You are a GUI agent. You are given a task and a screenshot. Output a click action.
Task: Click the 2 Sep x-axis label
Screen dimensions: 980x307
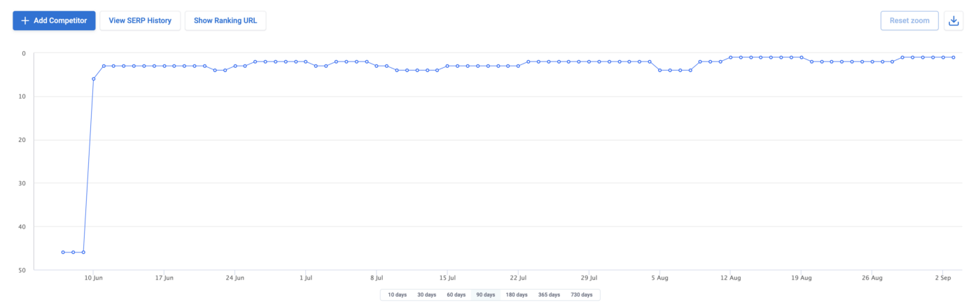(x=943, y=277)
